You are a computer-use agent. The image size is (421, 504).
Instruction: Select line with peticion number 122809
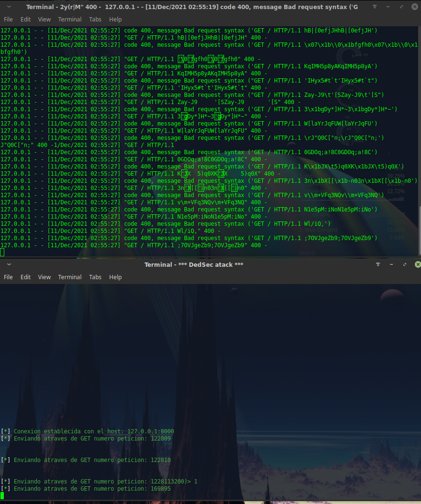tap(86, 439)
